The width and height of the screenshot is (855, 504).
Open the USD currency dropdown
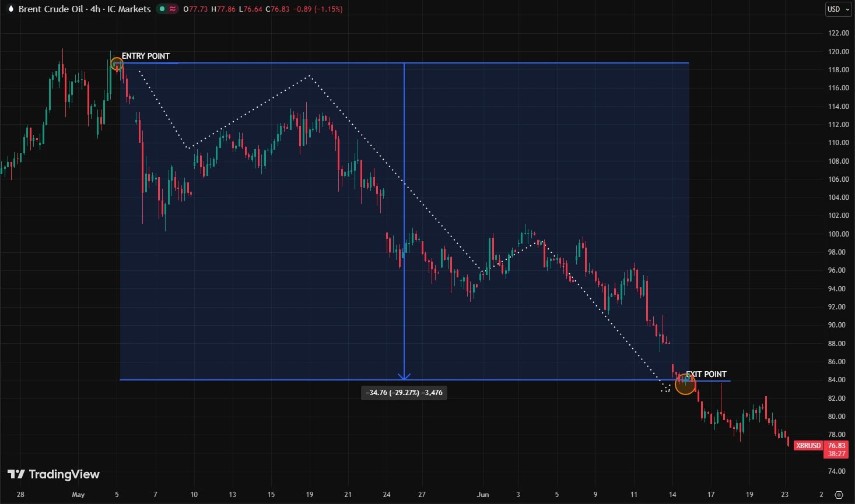click(839, 9)
